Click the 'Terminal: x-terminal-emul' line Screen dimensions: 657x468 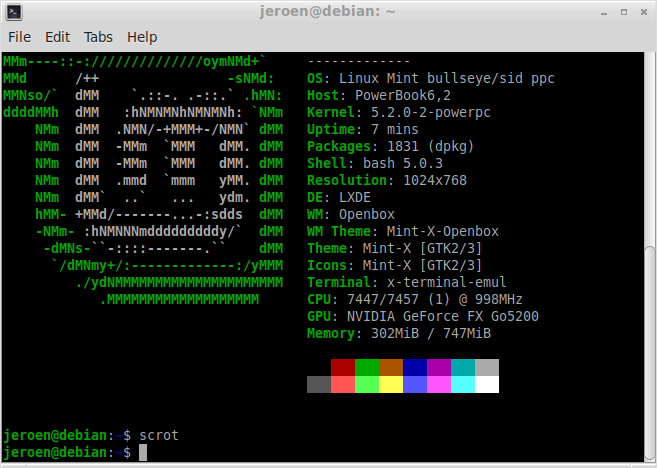(406, 282)
